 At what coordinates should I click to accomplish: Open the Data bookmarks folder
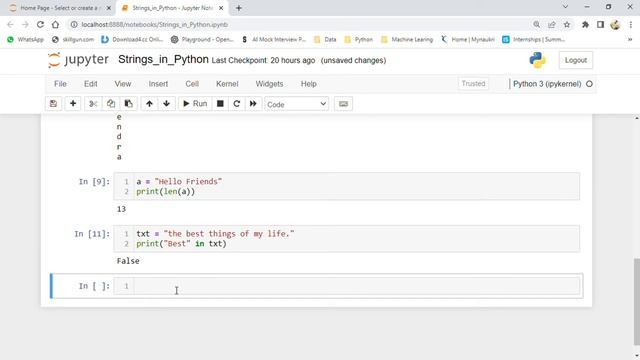pyautogui.click(x=325, y=39)
